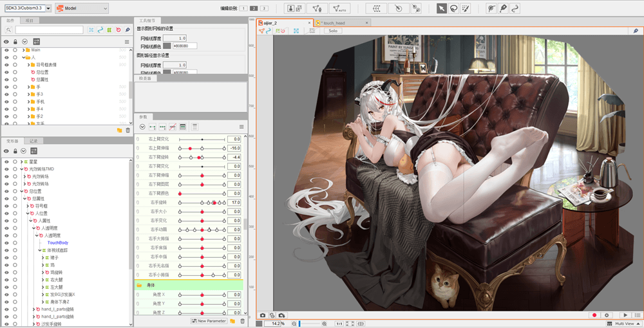Screen dimensions: 644x328
Task: Expand the 裙子 deformer node
Action: pyautogui.click(x=43, y=257)
